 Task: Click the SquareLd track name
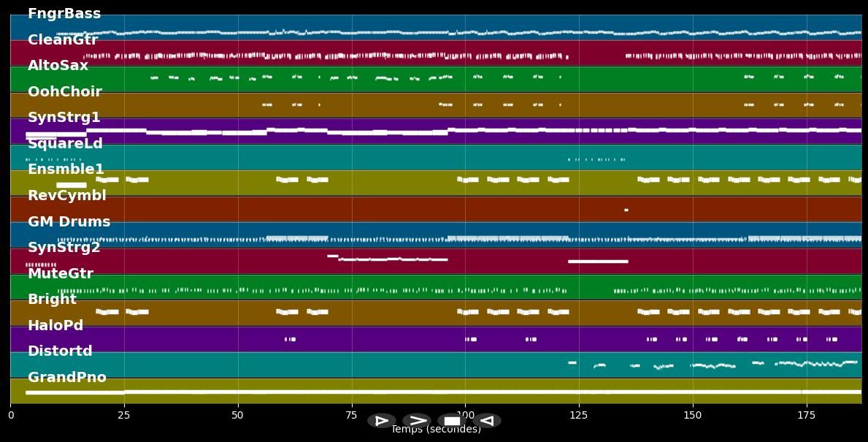click(65, 144)
